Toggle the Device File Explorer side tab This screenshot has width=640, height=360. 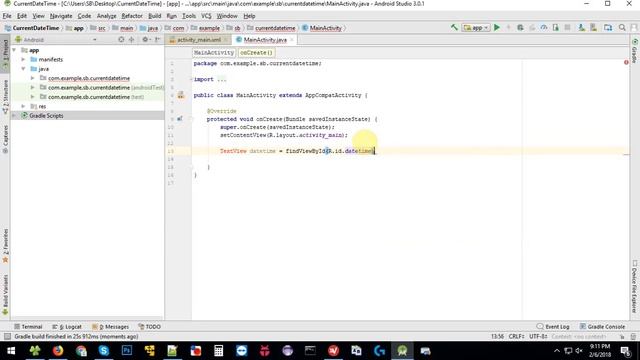pos(635,287)
